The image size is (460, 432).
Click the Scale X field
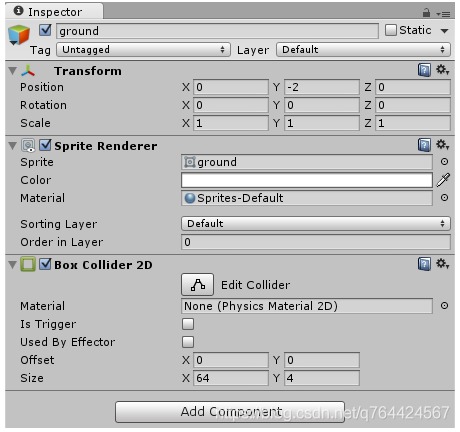[231, 123]
